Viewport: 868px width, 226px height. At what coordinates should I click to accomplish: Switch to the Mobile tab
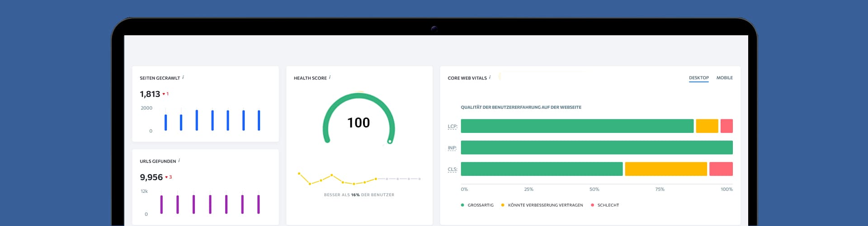point(725,78)
